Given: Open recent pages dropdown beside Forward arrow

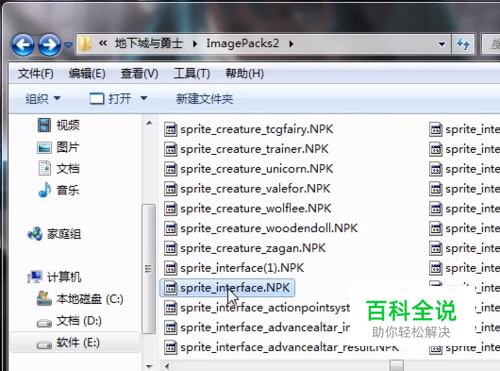Looking at the screenshot, I should pos(68,45).
